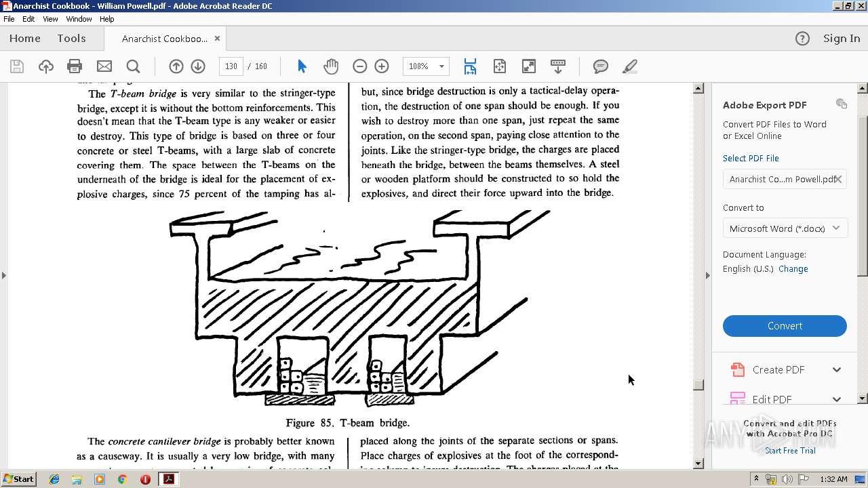
Task: Click the Sign In link
Action: [x=842, y=39]
